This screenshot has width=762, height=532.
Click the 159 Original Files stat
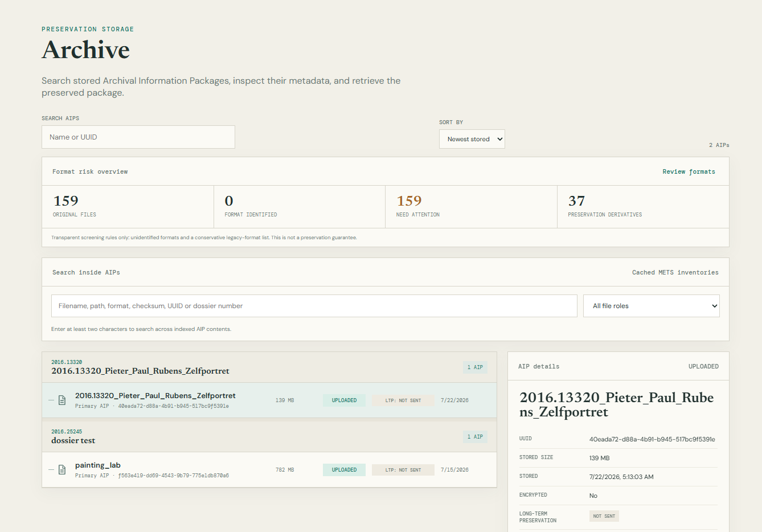pos(128,207)
